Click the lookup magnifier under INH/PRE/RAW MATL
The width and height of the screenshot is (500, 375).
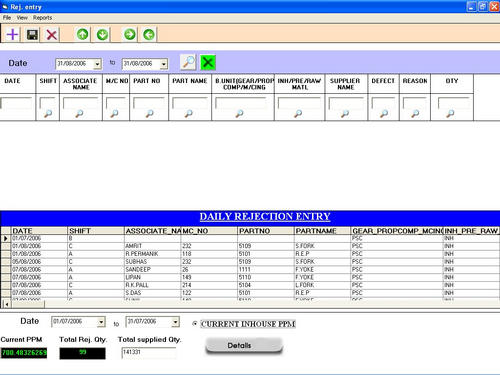point(298,114)
